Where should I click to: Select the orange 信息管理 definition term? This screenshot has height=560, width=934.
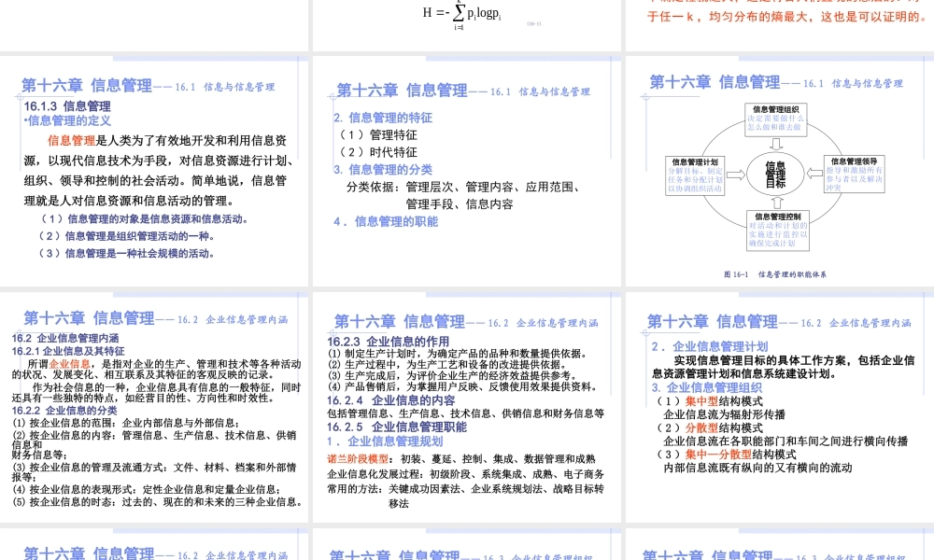tap(73, 141)
